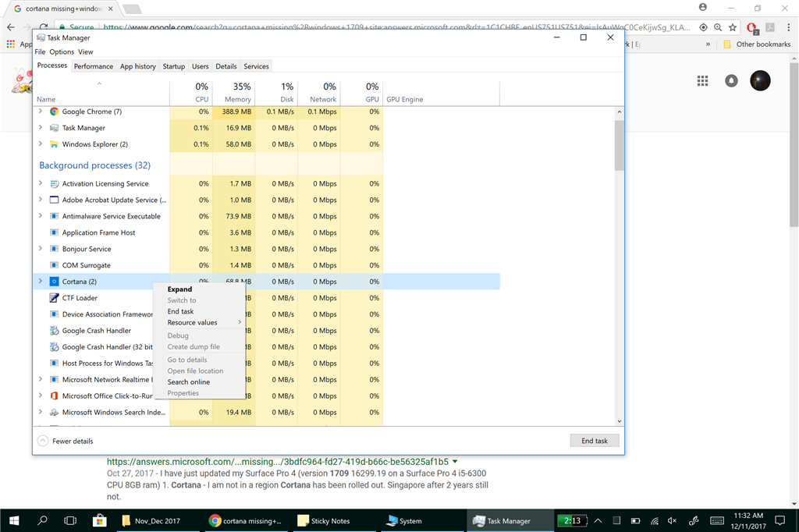799x532 pixels.
Task: Switch to the Performance tab
Action: 94,66
